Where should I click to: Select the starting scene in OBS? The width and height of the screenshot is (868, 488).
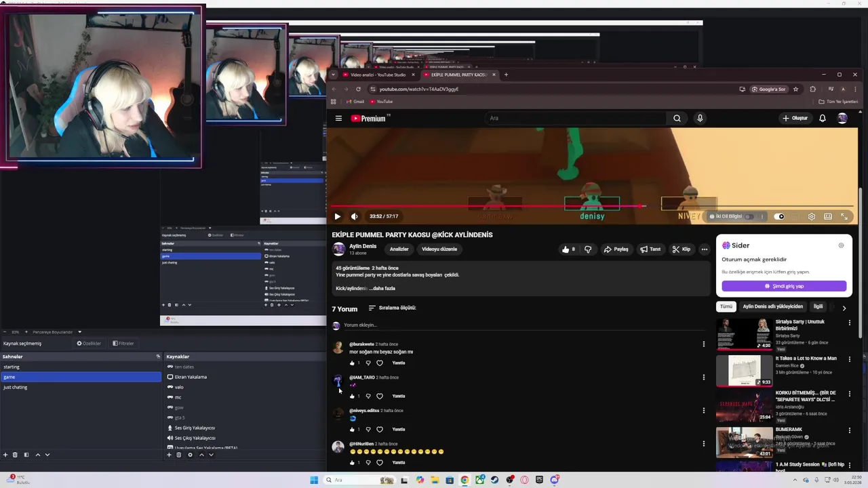[x=81, y=367]
